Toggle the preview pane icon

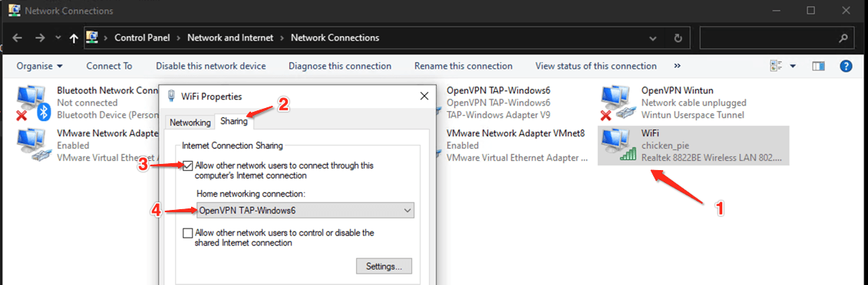tap(819, 66)
